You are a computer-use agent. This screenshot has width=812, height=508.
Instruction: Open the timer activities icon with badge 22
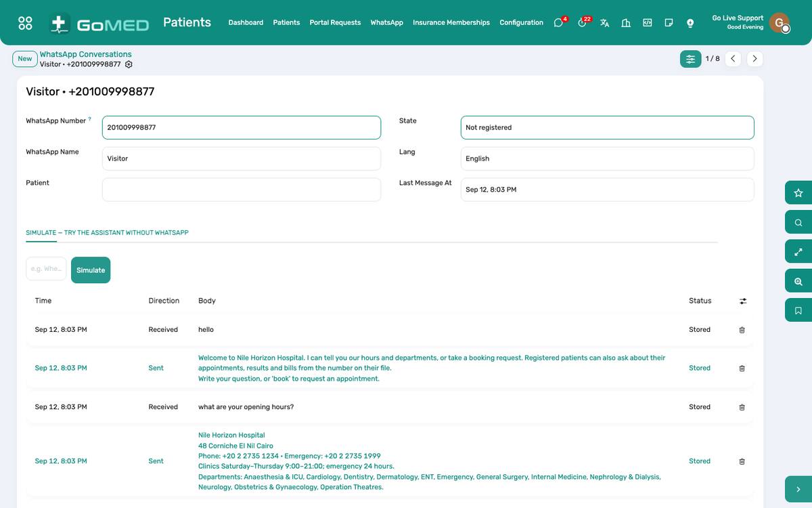[x=583, y=22]
